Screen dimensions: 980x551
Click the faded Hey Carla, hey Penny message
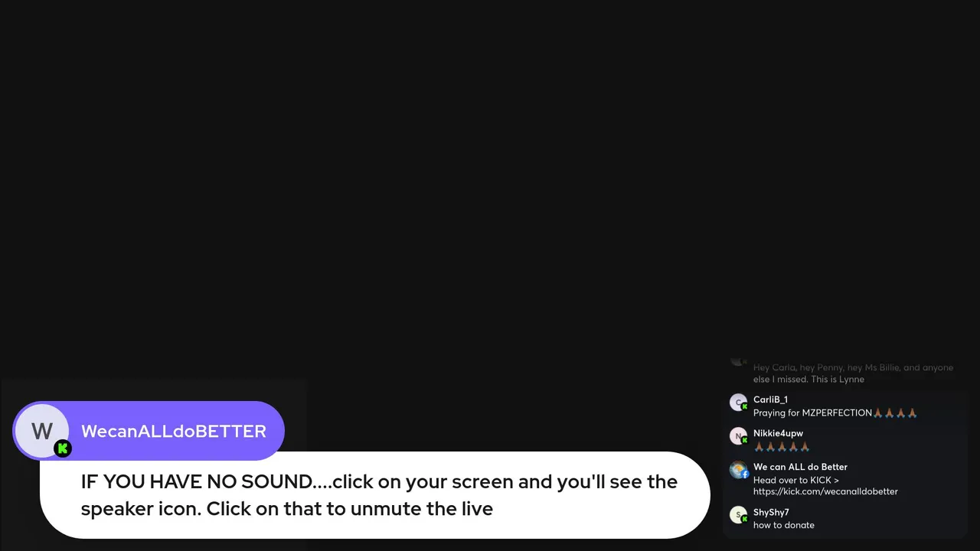pyautogui.click(x=853, y=373)
